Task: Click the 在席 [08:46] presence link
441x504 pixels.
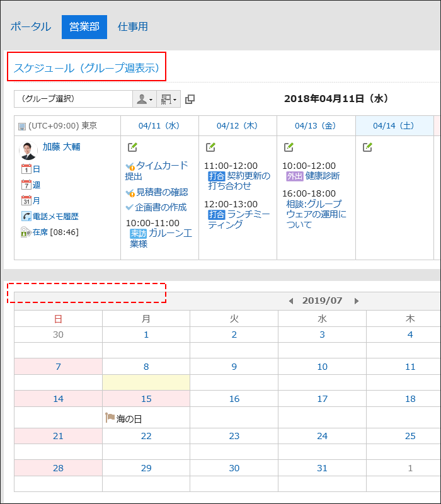Action: (x=55, y=232)
